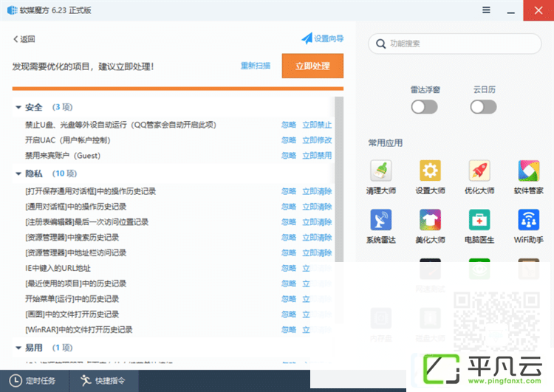Open 软件管家 colorful icon
The image size is (554, 392).
coord(529,171)
